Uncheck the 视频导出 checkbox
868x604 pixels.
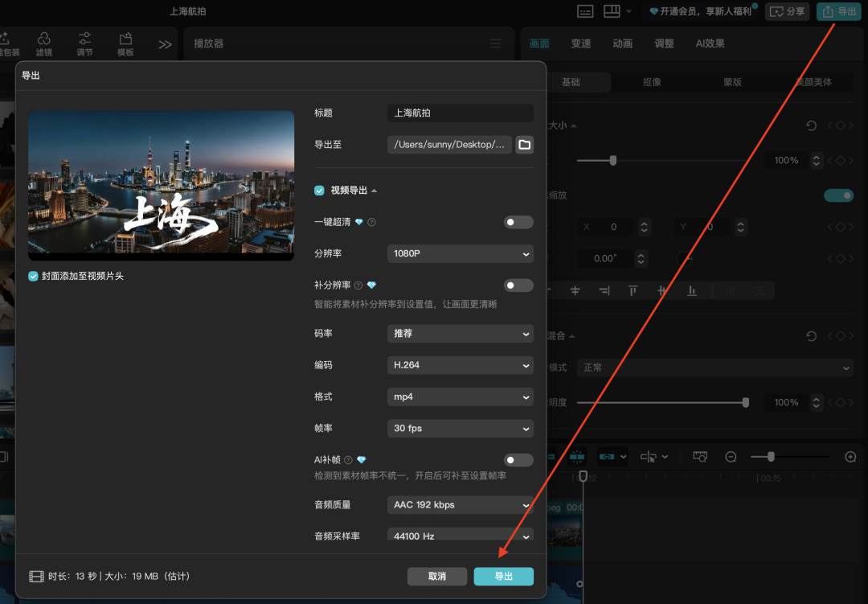[x=320, y=191]
